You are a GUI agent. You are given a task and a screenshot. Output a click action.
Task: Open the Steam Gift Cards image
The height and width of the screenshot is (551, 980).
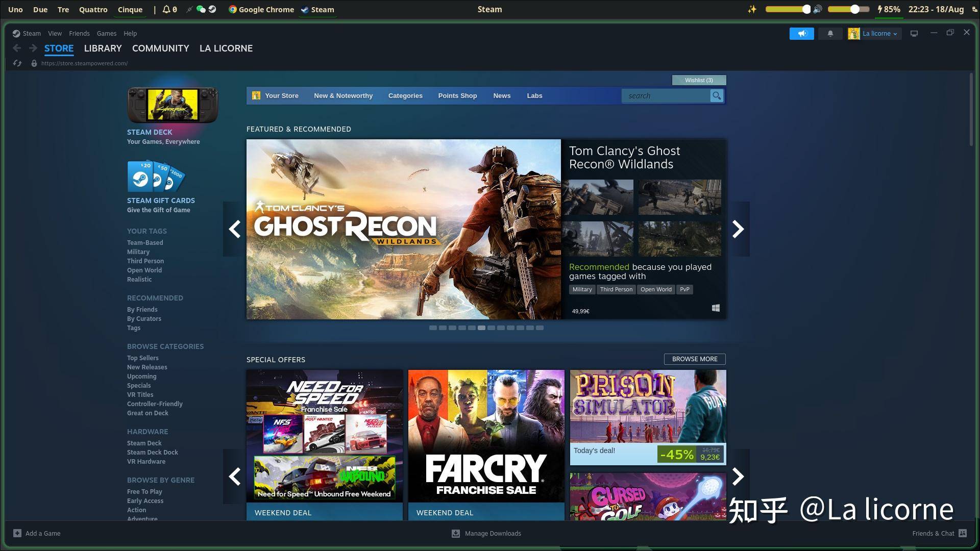pos(156,177)
